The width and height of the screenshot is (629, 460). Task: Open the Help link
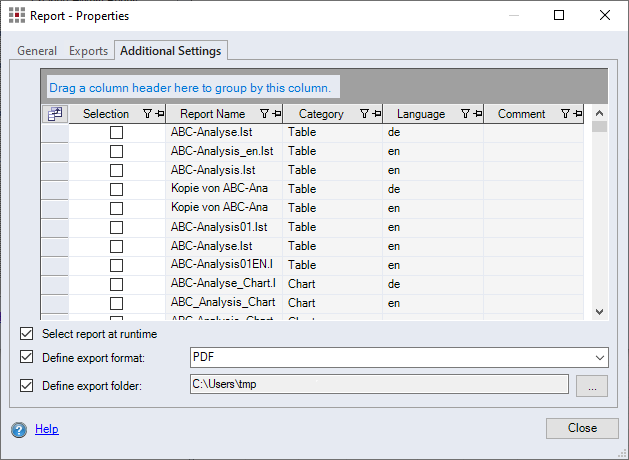click(47, 429)
